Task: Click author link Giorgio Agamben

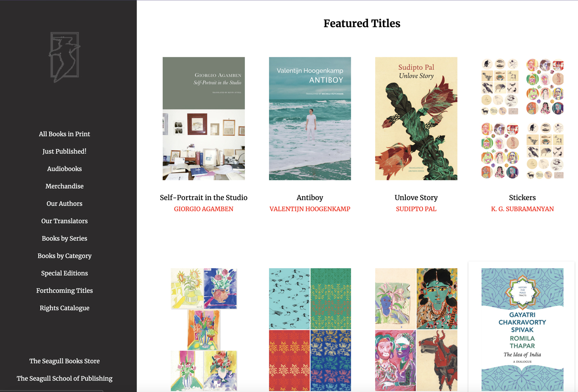Action: click(204, 209)
